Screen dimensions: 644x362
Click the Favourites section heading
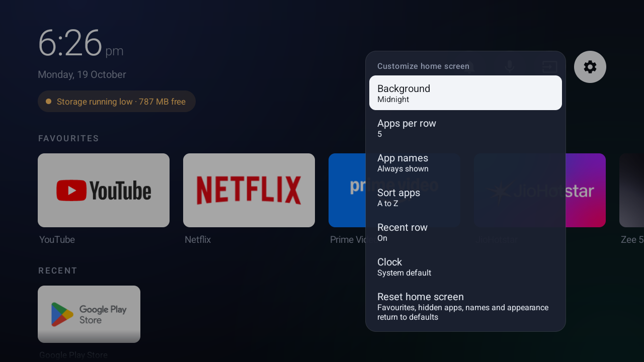pyautogui.click(x=68, y=138)
